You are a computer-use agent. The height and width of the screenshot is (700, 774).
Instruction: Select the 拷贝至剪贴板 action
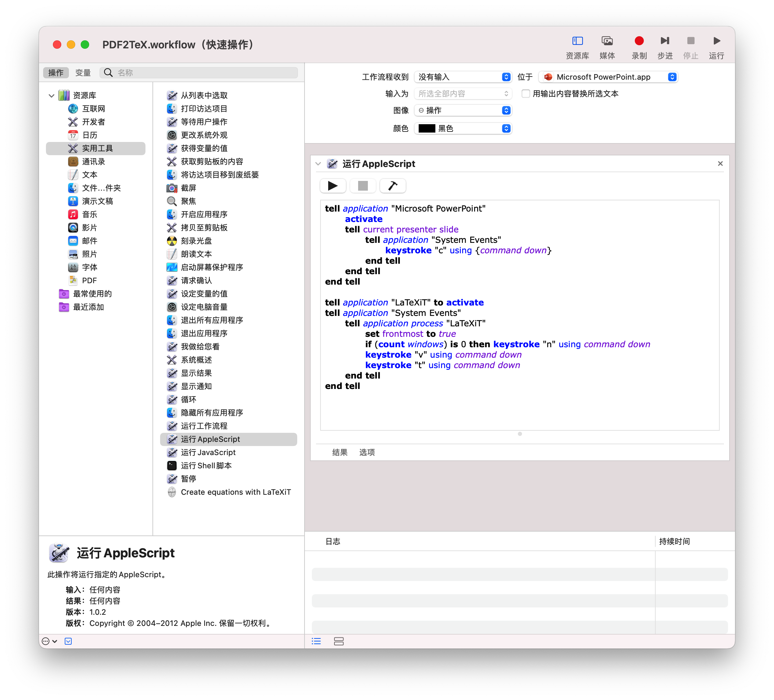[x=228, y=228]
